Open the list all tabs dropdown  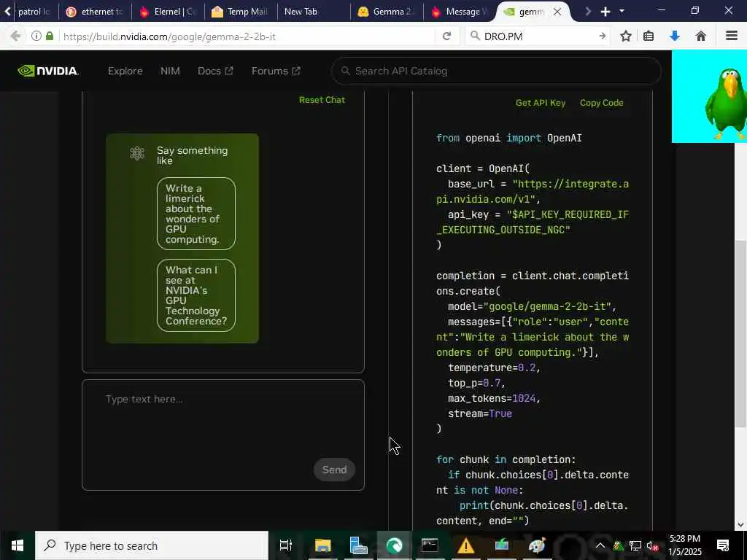[x=622, y=12]
